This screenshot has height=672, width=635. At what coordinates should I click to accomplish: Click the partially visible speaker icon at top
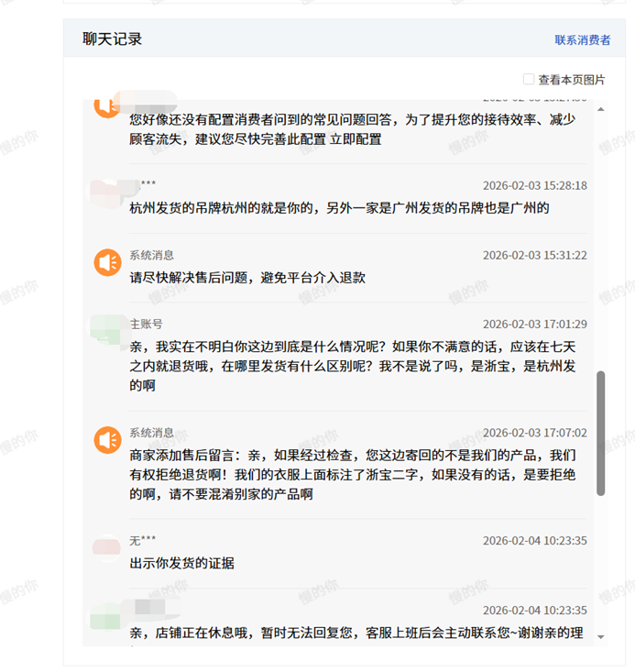coord(107,106)
